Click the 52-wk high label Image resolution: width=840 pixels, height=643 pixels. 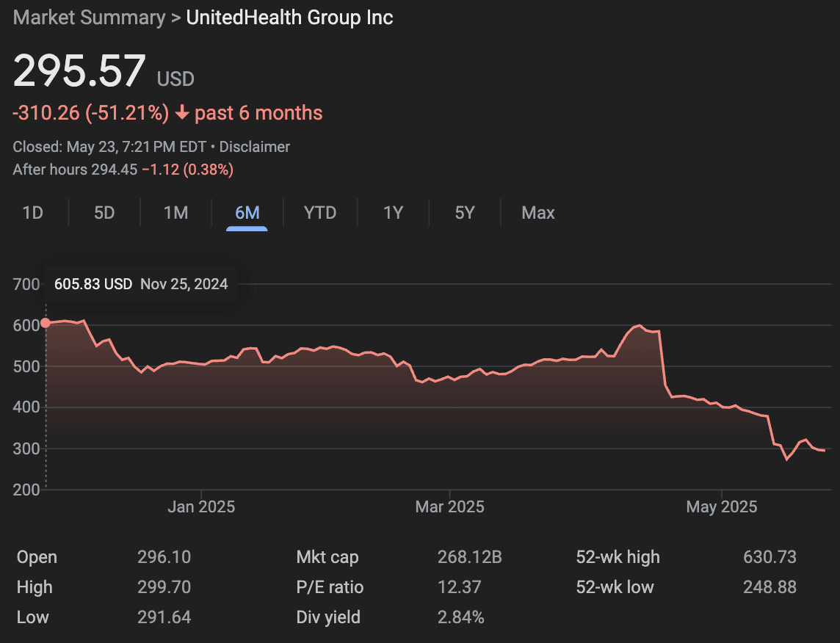618,557
